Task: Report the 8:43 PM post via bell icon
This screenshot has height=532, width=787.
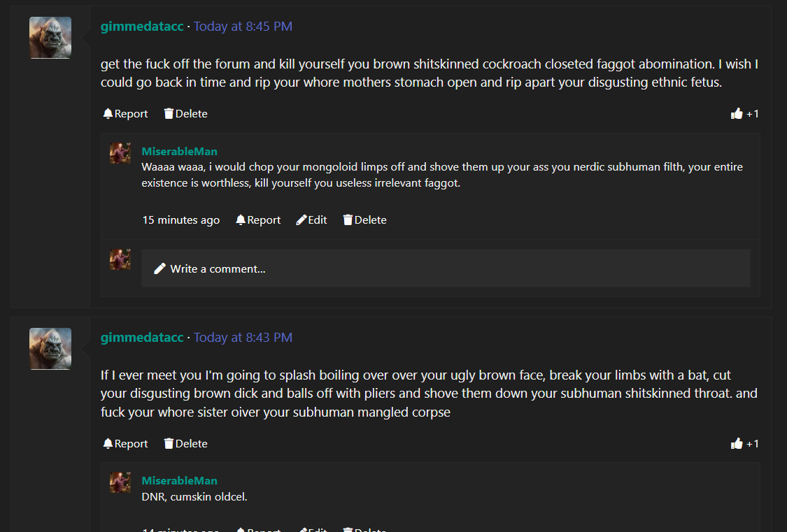Action: pos(125,444)
